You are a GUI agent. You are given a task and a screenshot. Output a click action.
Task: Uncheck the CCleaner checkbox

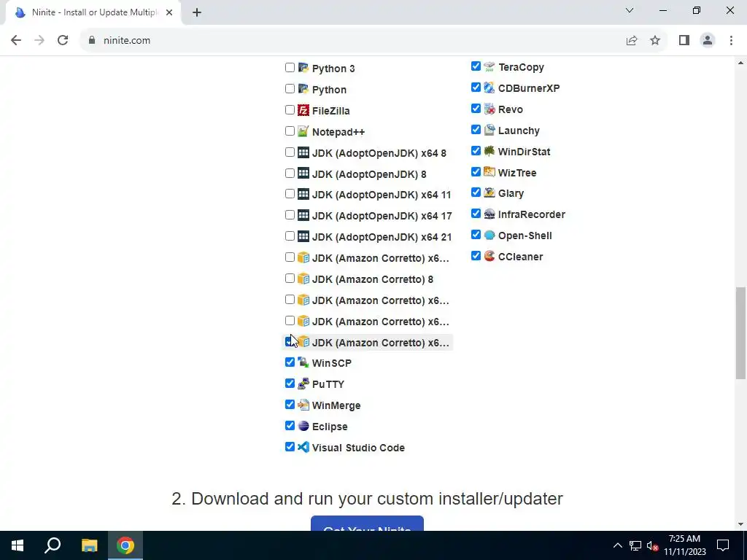click(476, 256)
